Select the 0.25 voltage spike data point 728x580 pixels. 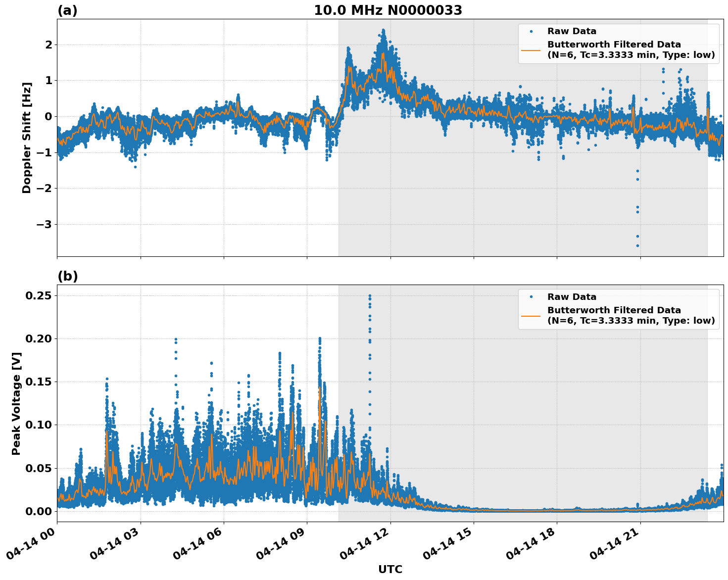tap(370, 294)
